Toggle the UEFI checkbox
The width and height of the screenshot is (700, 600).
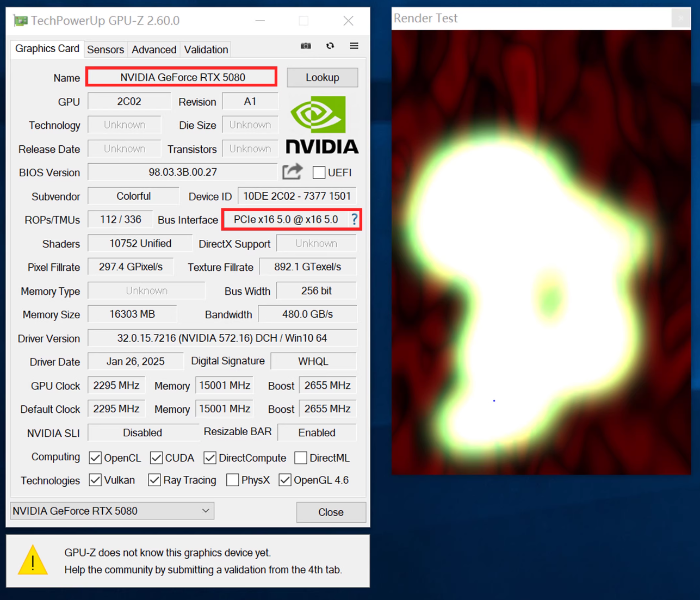(319, 172)
